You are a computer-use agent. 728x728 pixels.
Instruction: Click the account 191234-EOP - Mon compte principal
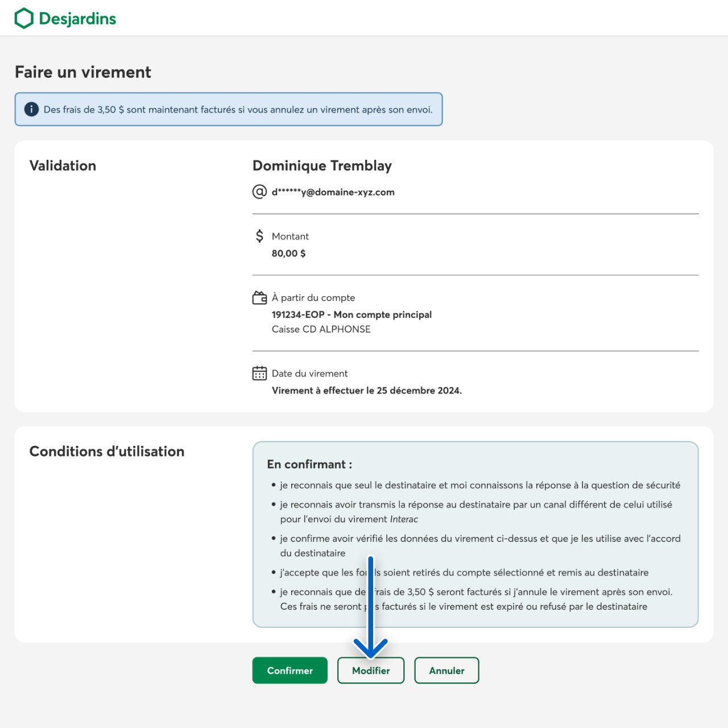tap(351, 315)
